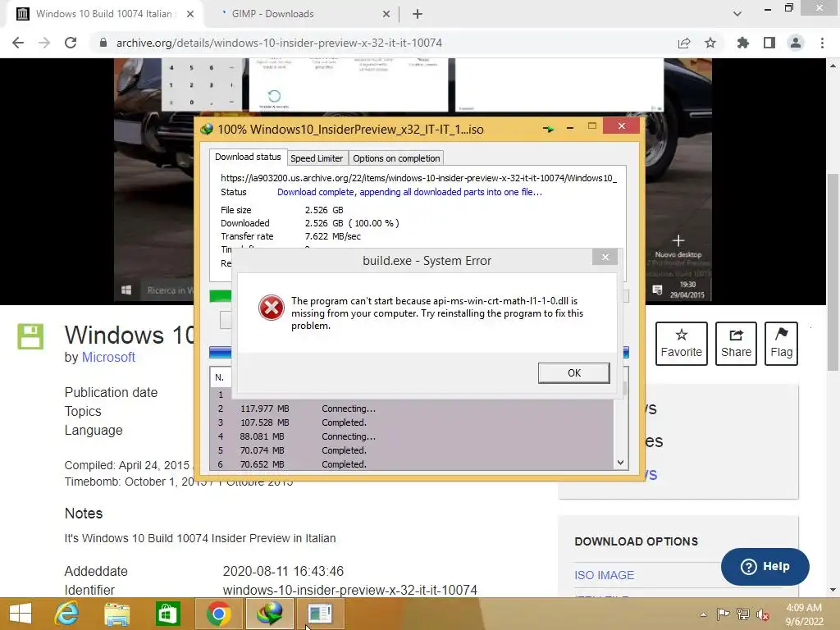This screenshot has height=630, width=840.
Task: Select connection row 4 with 88.081 MB
Action: pyautogui.click(x=412, y=436)
